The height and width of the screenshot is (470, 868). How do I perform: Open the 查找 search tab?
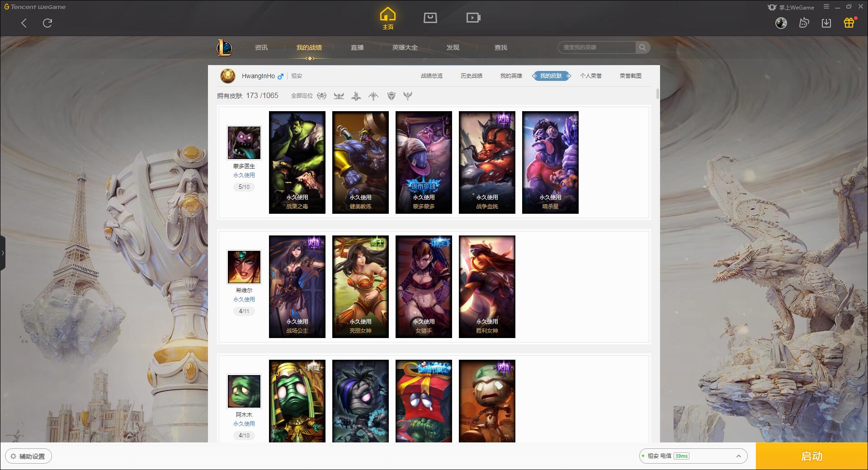[x=501, y=47]
